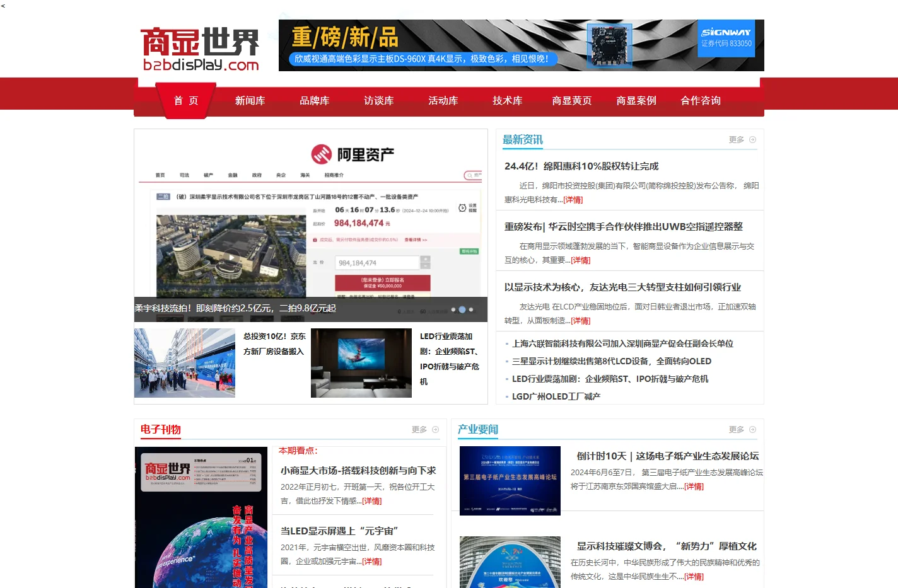Image resolution: width=898 pixels, height=588 pixels.
Task: Click the 本期看点 label
Action: pos(298,451)
